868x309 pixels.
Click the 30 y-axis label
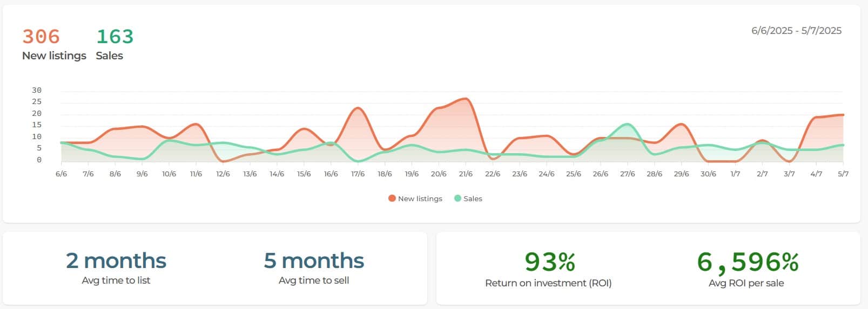(37, 90)
